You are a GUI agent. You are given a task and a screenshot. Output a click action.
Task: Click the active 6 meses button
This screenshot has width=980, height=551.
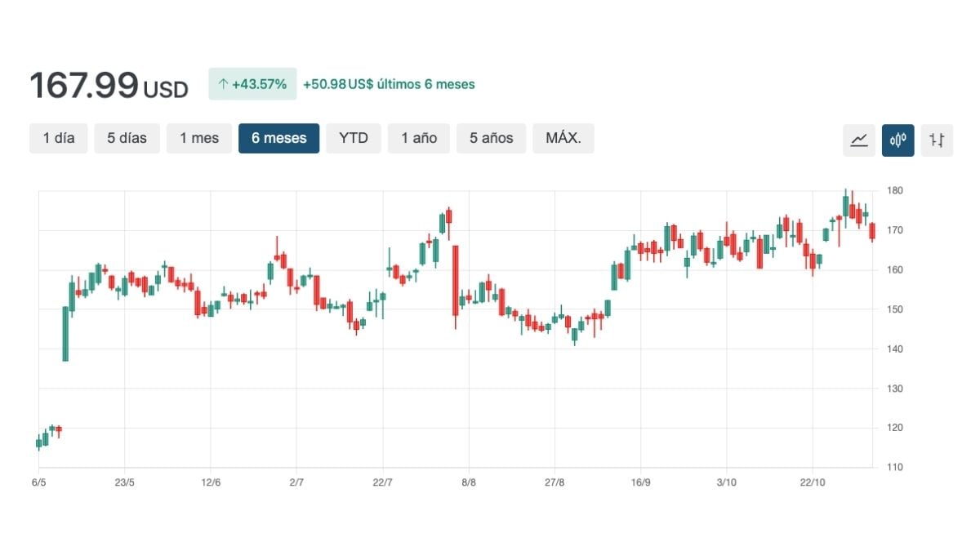(x=278, y=138)
